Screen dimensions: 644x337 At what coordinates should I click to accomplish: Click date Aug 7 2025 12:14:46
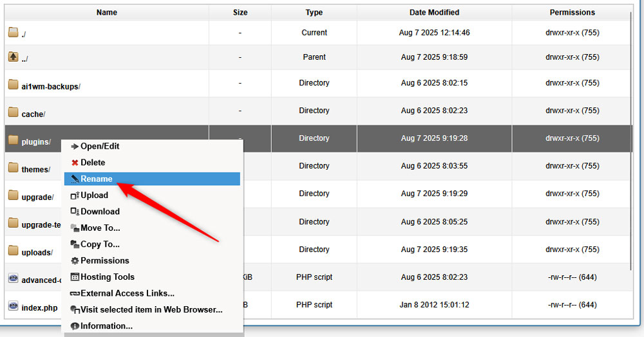pos(434,32)
